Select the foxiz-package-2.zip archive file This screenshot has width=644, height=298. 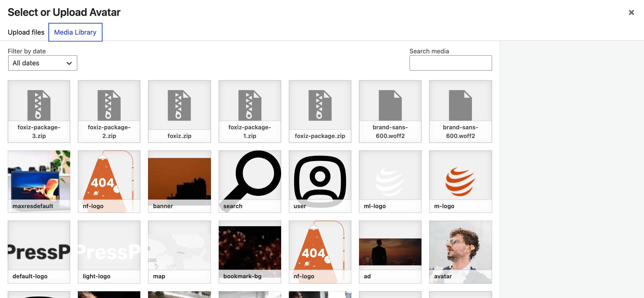click(x=109, y=112)
